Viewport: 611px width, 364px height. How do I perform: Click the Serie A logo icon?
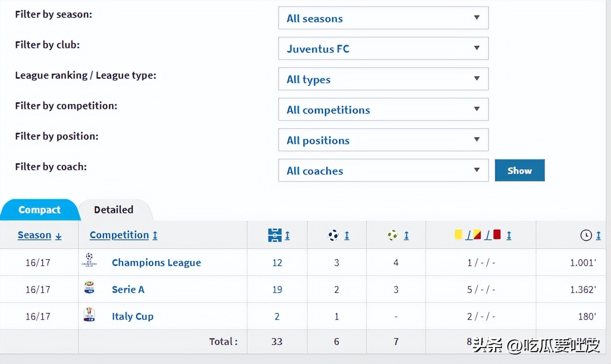click(x=89, y=288)
